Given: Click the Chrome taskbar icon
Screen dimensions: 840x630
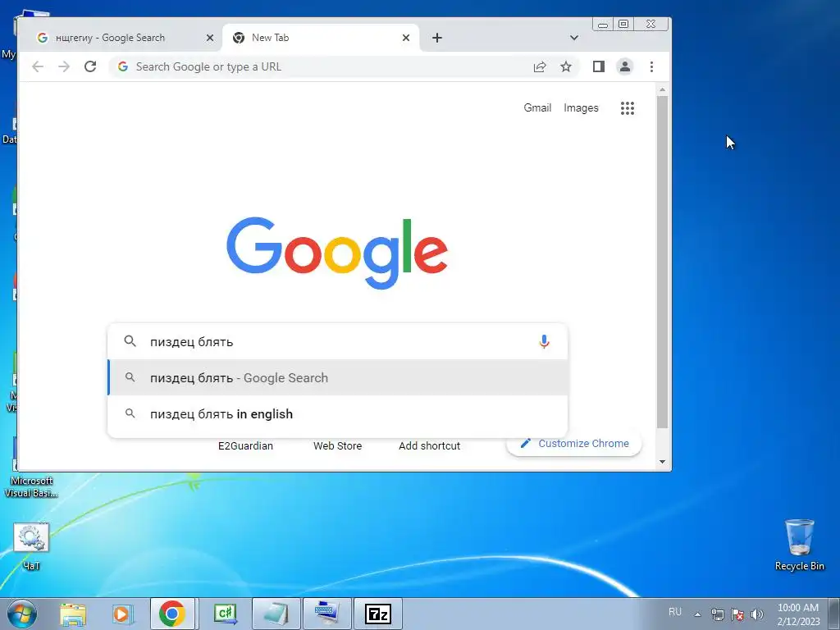Looking at the screenshot, I should pos(172,614).
